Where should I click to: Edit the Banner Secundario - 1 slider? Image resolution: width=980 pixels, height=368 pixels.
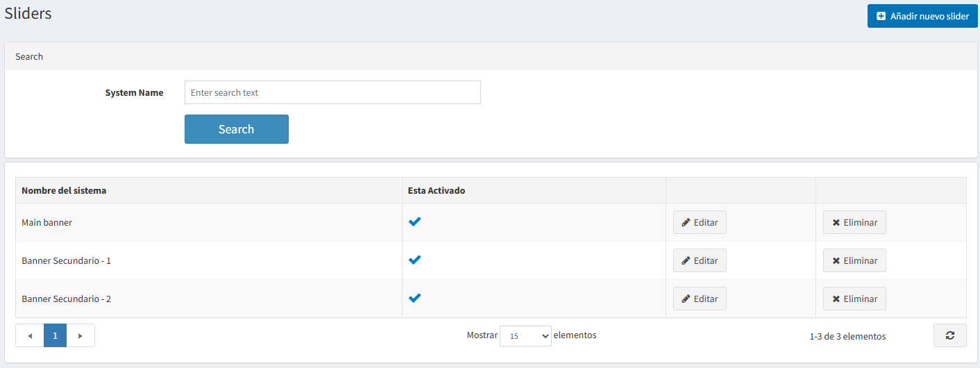coord(700,260)
